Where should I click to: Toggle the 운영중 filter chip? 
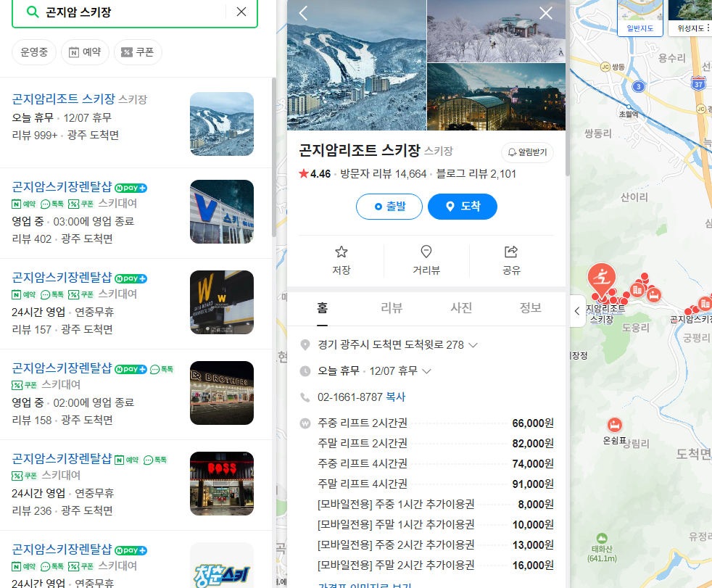pos(34,52)
